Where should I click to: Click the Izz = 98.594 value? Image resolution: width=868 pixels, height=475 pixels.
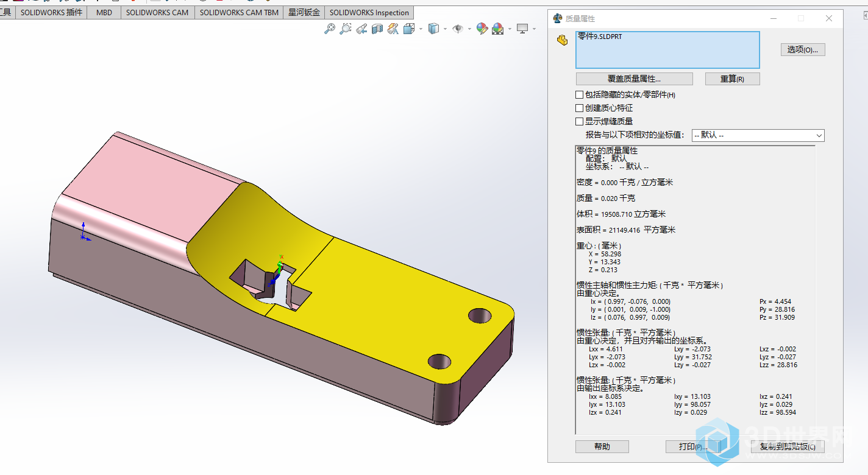click(778, 412)
